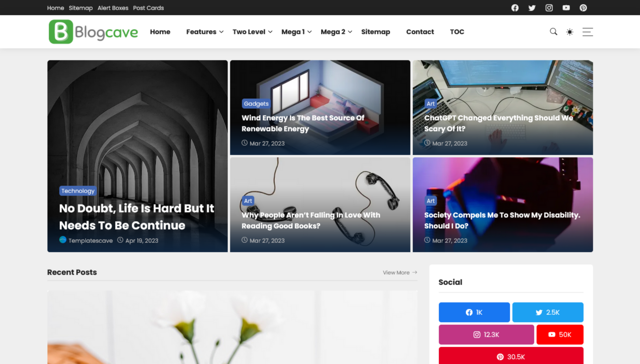
Task: Click the Social widget heading
Action: point(450,282)
